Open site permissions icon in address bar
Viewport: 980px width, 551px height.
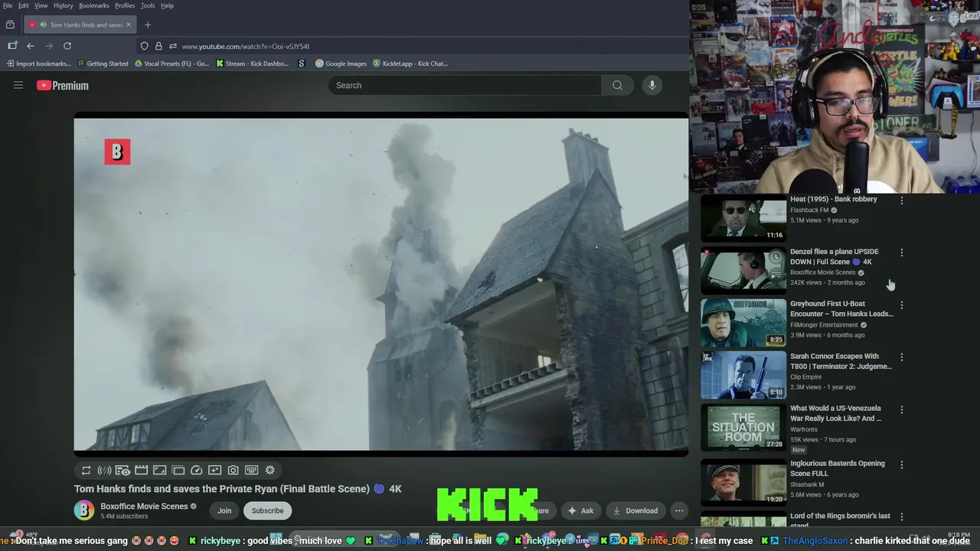coord(173,46)
